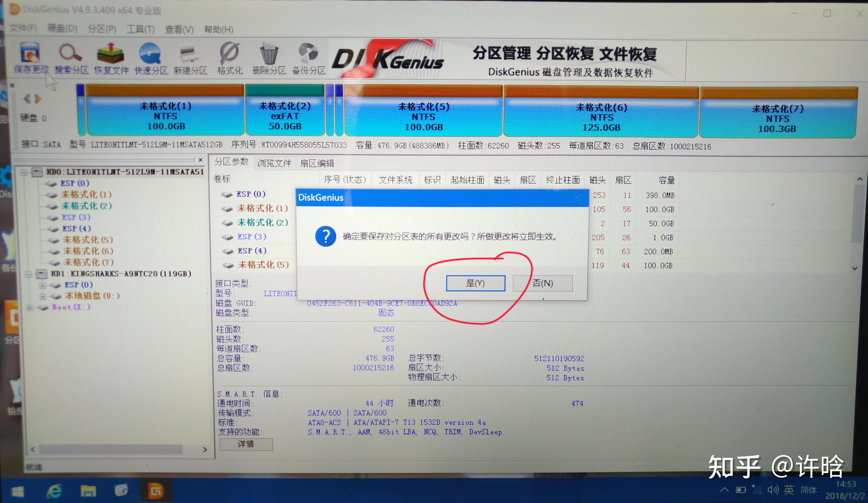Click the volume icon in system tray
This screenshot has height=503, width=868.
[773, 490]
